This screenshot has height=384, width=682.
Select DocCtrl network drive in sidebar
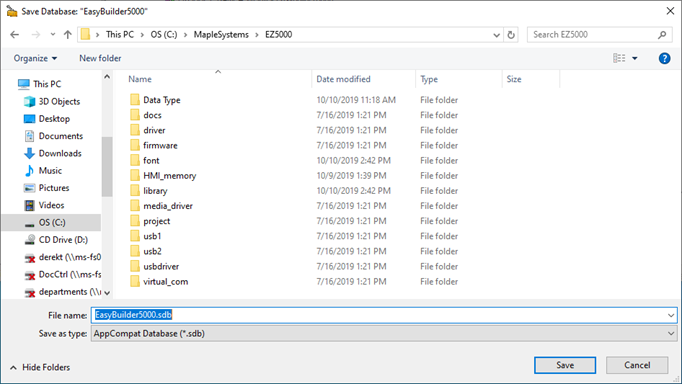click(x=63, y=275)
